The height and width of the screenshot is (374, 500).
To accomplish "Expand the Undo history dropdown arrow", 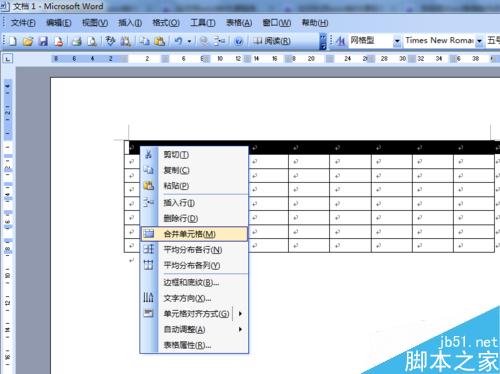I will pos(189,41).
